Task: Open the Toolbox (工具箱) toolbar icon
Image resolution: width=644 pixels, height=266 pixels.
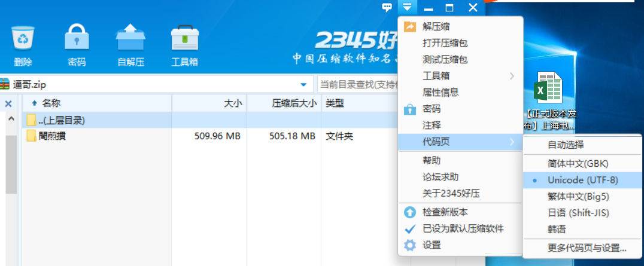Action: point(185,38)
